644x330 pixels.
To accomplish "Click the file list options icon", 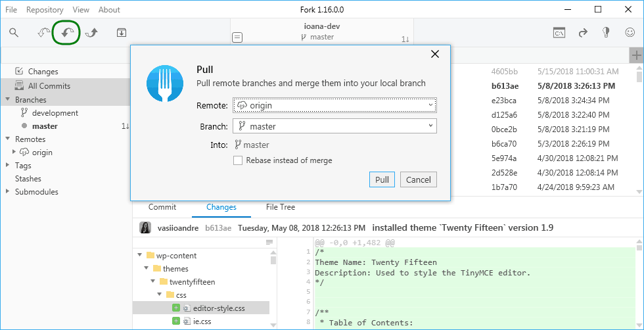I will (269, 242).
